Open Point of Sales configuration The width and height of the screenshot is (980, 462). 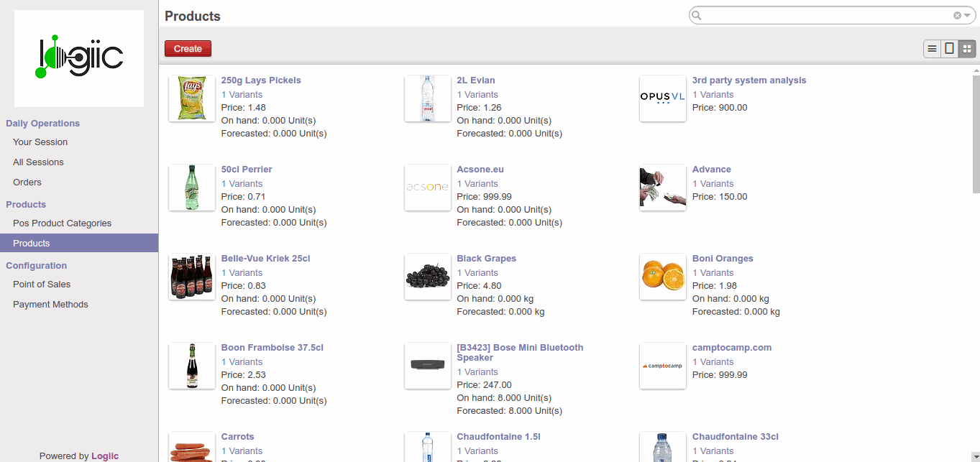pyautogui.click(x=42, y=285)
